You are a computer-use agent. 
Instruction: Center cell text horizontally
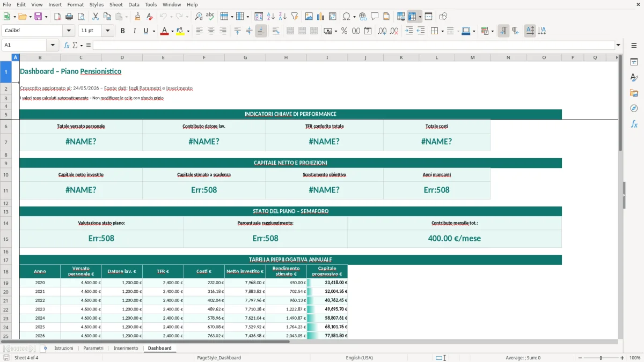click(211, 31)
